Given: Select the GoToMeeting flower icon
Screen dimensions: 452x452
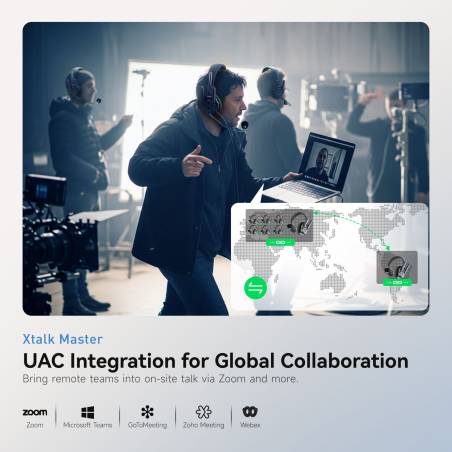Looking at the screenshot, I should pyautogui.click(x=147, y=412).
